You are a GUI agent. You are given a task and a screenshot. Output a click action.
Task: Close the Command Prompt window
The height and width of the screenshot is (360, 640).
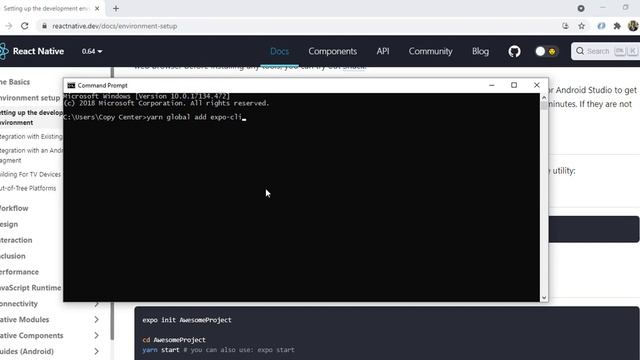pyautogui.click(x=537, y=85)
